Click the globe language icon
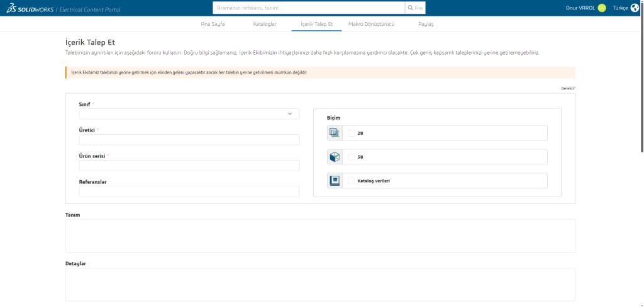This screenshot has height=308, width=644. point(635,8)
